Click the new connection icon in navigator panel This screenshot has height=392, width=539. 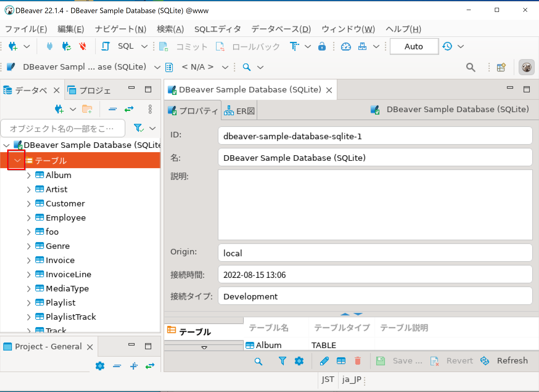point(59,109)
